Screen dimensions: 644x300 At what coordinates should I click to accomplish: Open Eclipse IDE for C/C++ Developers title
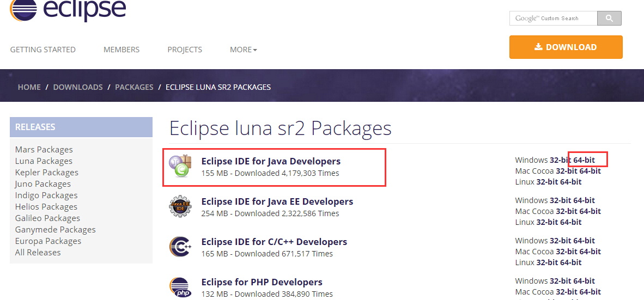coord(274,242)
